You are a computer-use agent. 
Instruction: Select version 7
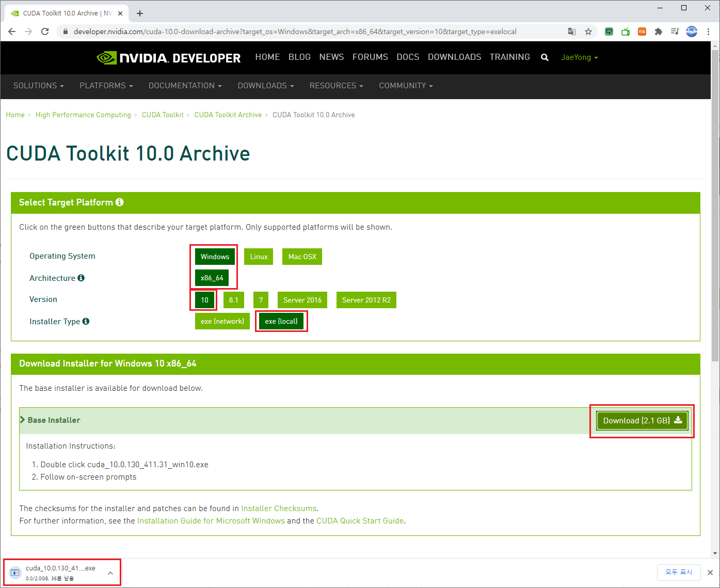pyautogui.click(x=261, y=300)
